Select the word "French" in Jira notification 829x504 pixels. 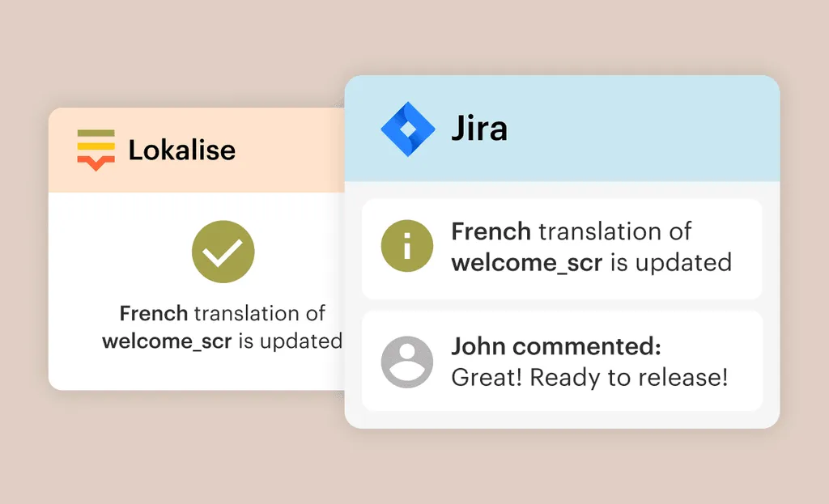[491, 231]
